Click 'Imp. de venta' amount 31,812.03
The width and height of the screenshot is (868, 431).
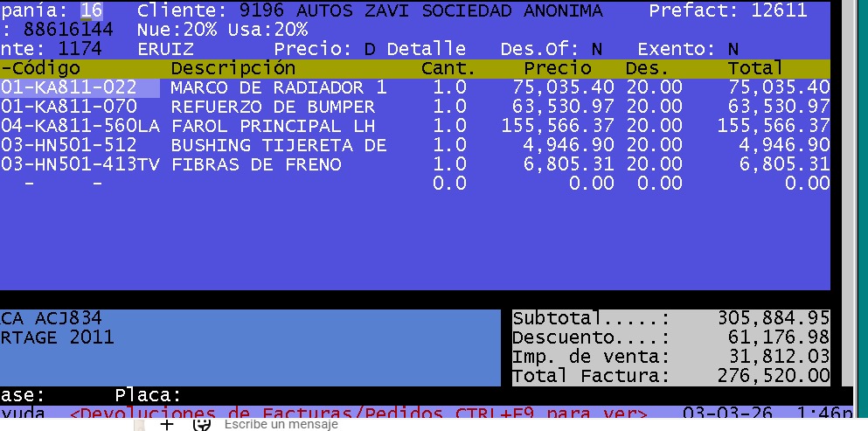[x=779, y=356]
